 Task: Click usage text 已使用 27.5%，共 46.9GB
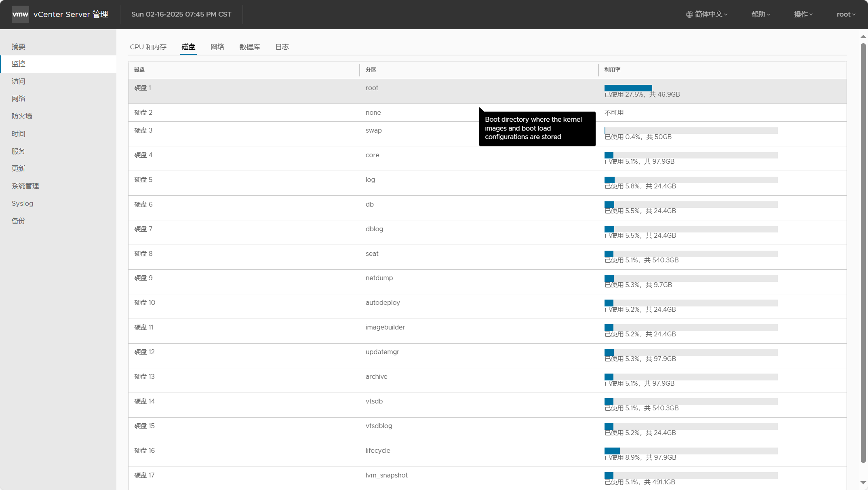(642, 94)
